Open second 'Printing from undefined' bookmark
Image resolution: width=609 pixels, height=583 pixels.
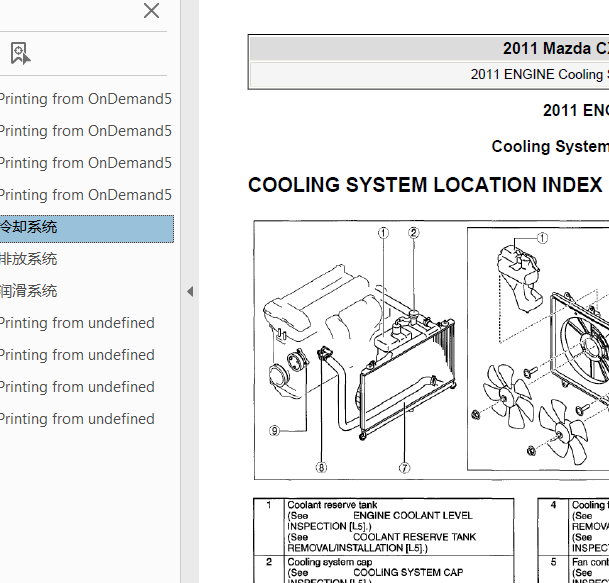point(77,355)
